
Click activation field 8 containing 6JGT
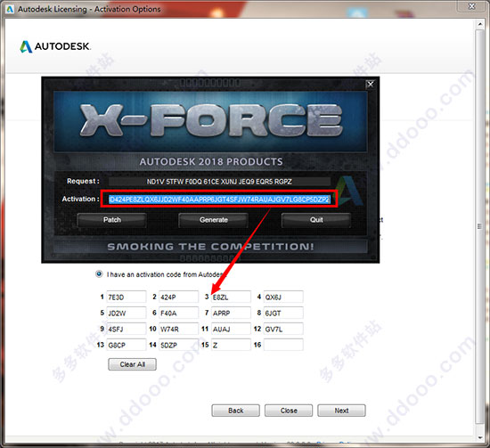click(x=283, y=313)
